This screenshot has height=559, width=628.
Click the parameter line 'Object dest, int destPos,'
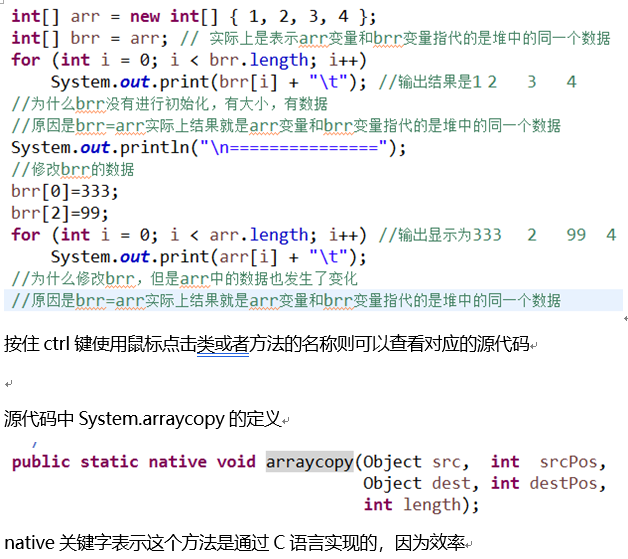(485, 483)
